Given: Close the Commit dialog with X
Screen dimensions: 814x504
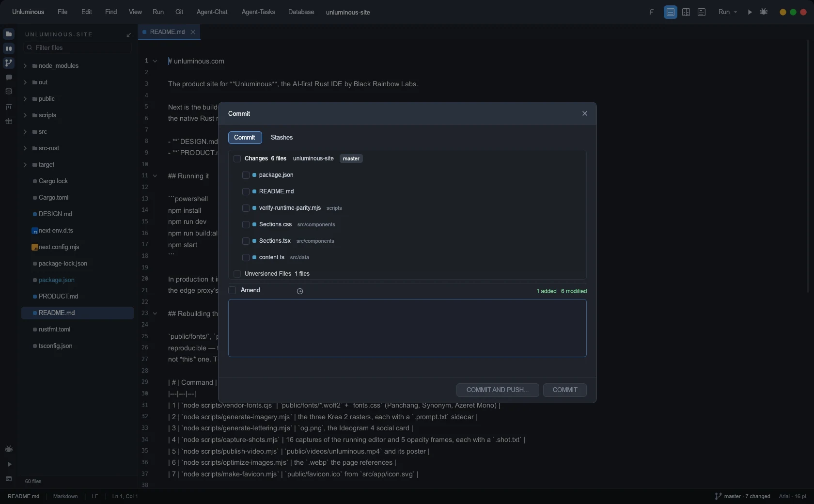Looking at the screenshot, I should click(x=585, y=113).
